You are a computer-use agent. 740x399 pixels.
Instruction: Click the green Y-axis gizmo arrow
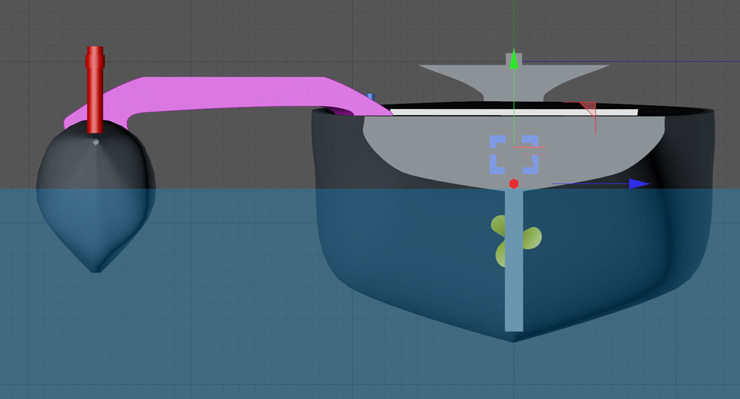[514, 61]
